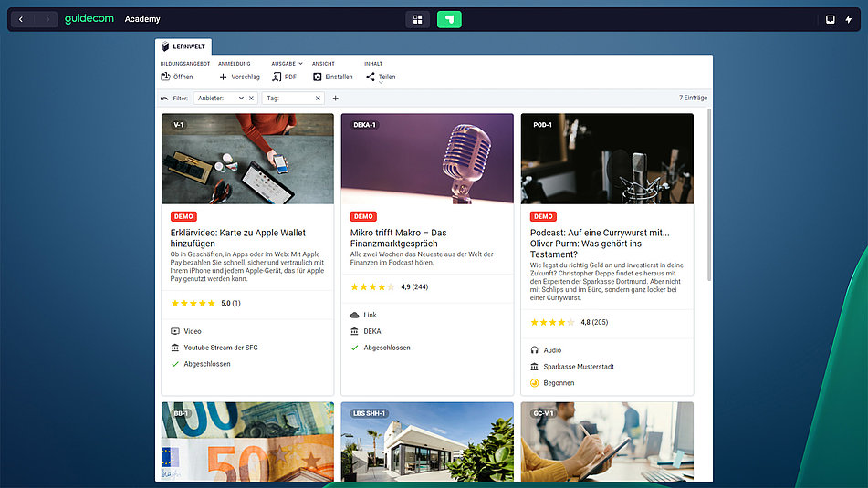
Task: Click the cloud Link type icon
Action: 355,315
